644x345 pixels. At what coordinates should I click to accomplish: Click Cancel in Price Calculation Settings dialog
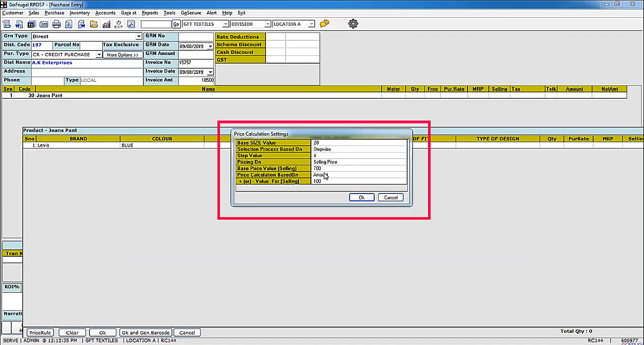pos(390,197)
